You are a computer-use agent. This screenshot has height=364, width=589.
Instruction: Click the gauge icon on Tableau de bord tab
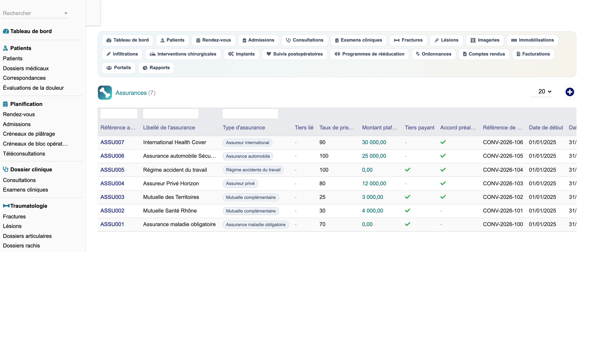click(x=109, y=40)
